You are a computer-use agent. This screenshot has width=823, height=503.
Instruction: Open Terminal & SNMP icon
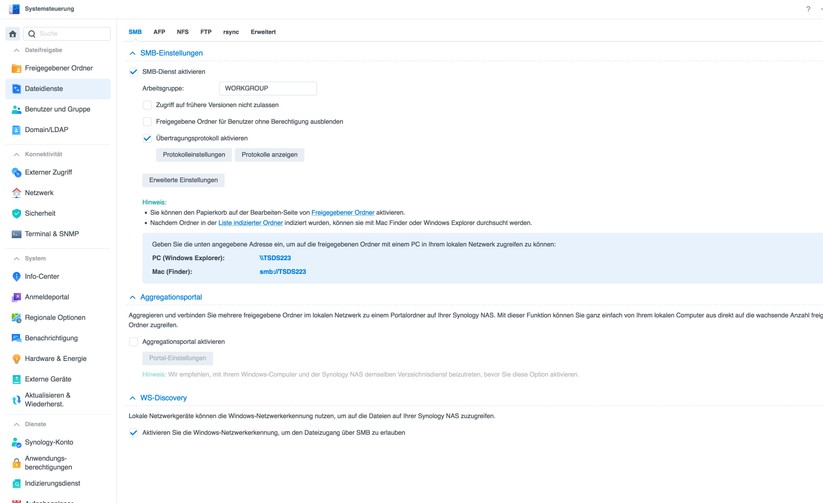tap(16, 234)
